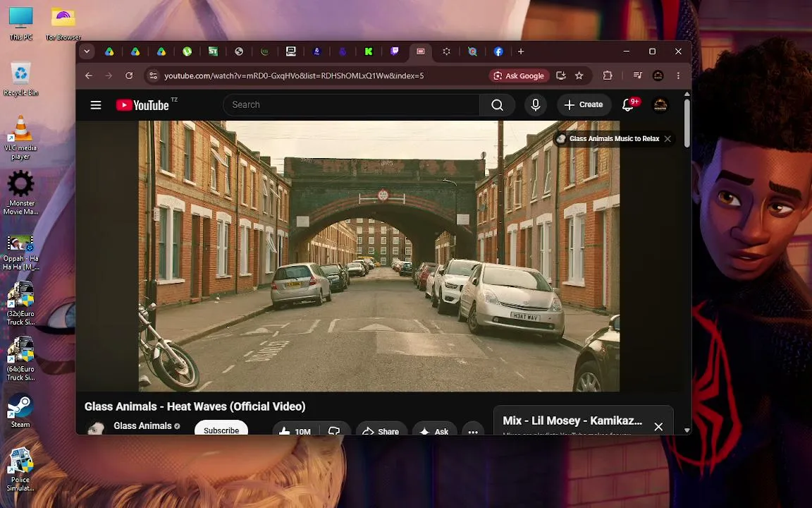Close the Mix - Lil Mosey playlist panel
The width and height of the screenshot is (812, 508).
pyautogui.click(x=658, y=427)
